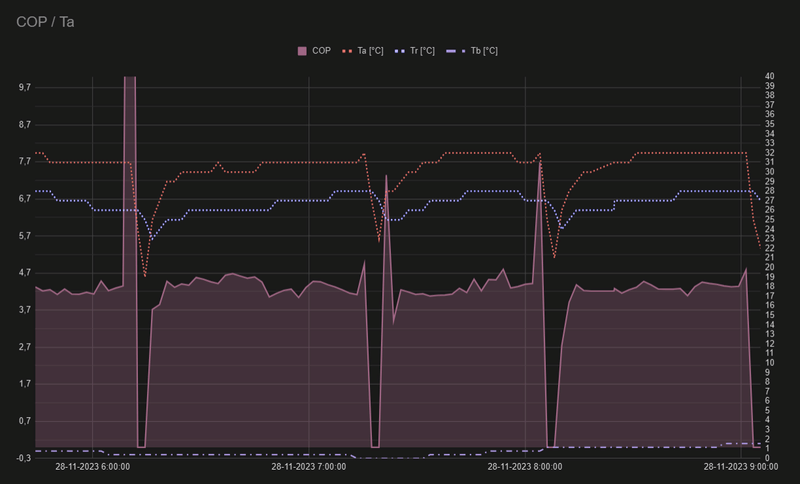Click the 2,7 left axis value
Screen dimensions: 800x484
pyautogui.click(x=24, y=347)
